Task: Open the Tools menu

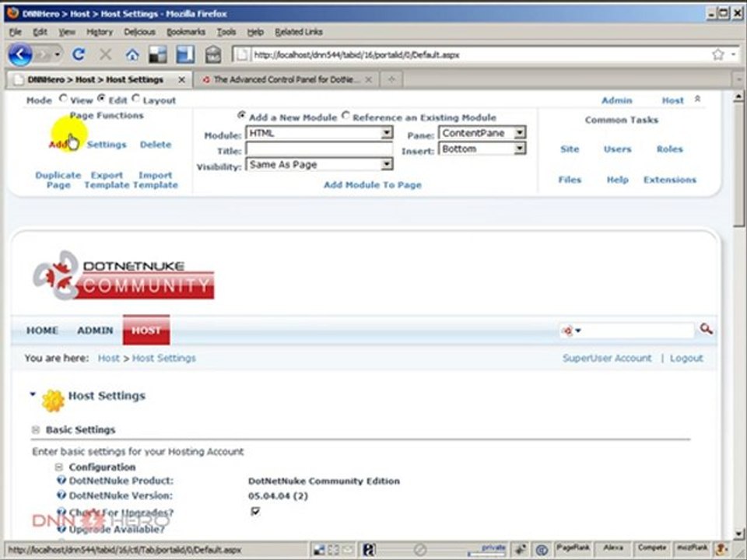Action: 226,32
